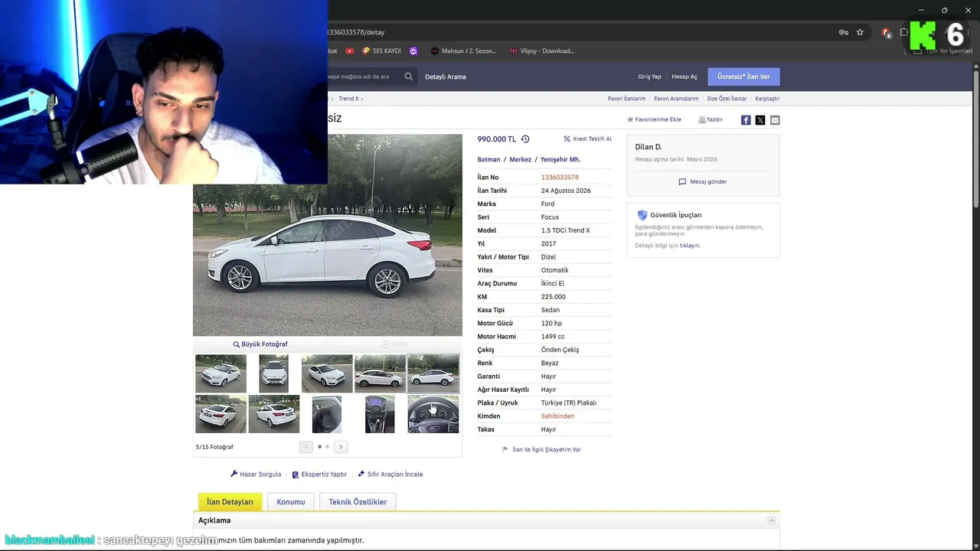Screen dimensions: 980x551
Task: Click the complaint flag icon
Action: (505, 449)
